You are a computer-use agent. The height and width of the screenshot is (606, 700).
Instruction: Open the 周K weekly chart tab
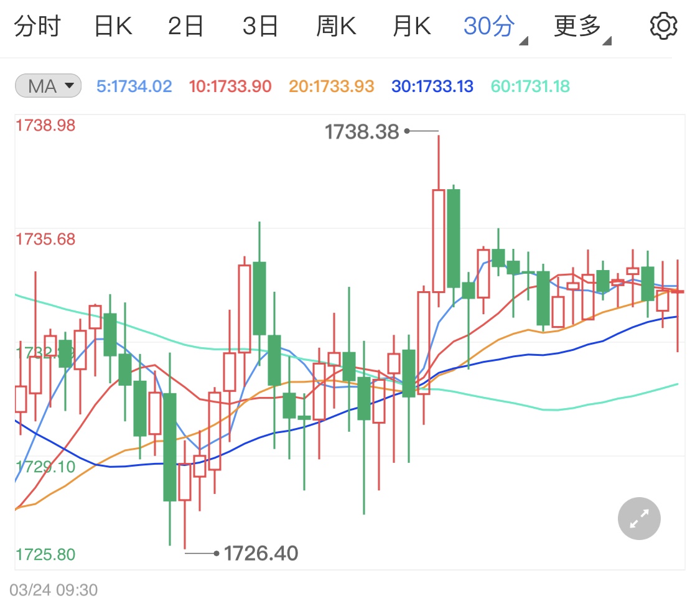click(336, 26)
